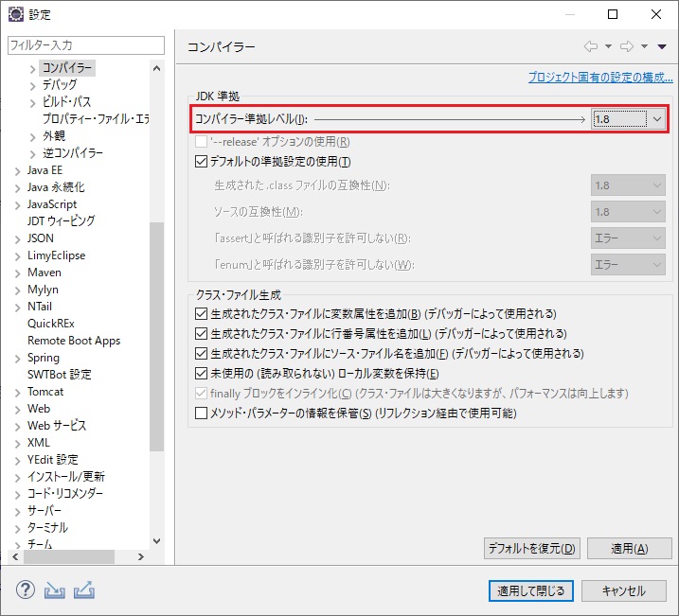The image size is (679, 616).
Task: Click tree scrollbar up arrow
Action: pos(157,68)
